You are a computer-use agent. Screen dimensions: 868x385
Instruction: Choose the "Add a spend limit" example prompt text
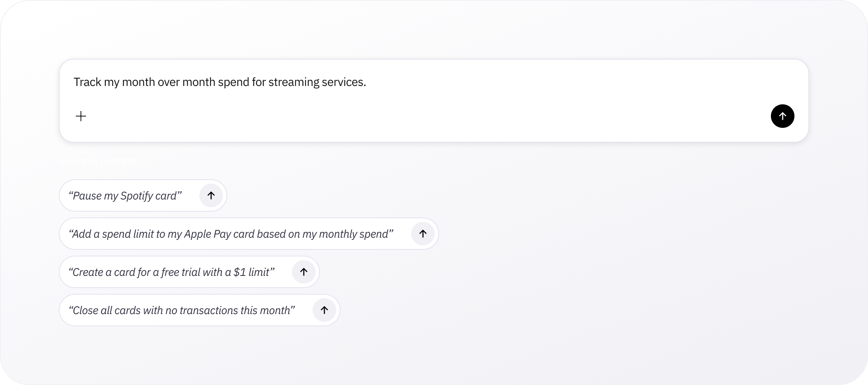(x=231, y=234)
